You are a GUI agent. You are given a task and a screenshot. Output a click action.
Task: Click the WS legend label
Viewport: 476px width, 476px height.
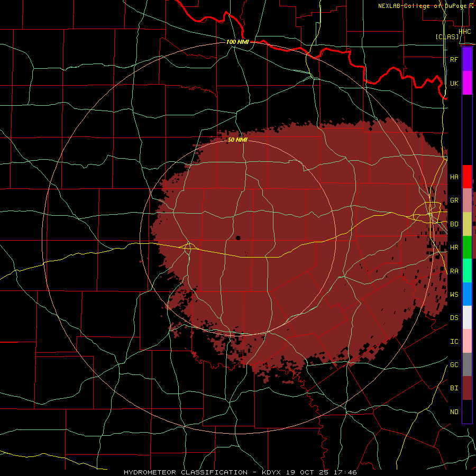coord(454,294)
